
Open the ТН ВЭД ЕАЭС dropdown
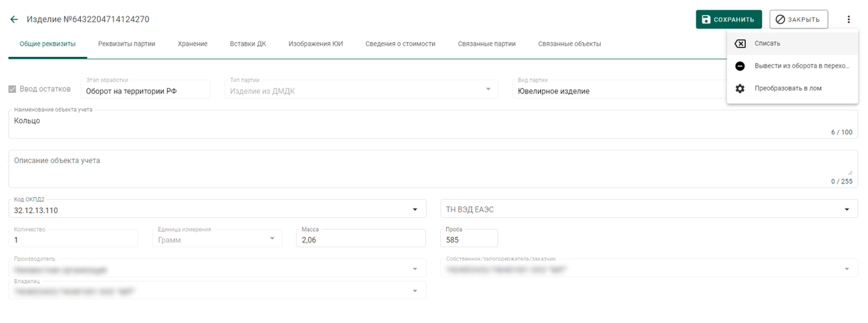pyautogui.click(x=650, y=209)
